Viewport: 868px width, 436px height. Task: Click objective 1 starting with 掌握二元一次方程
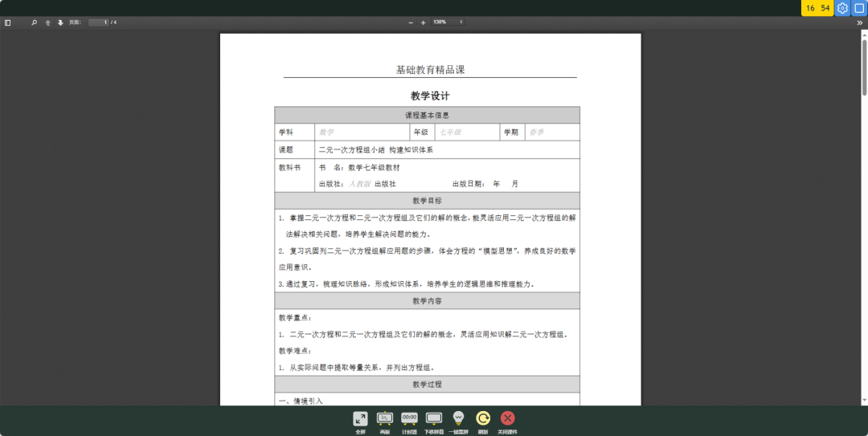[427, 226]
